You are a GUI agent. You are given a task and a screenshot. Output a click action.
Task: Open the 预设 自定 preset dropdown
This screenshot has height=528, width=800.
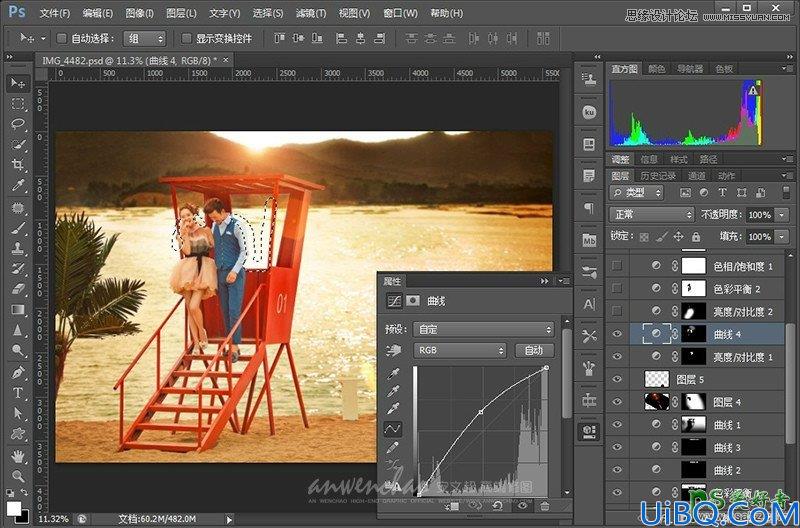point(483,330)
